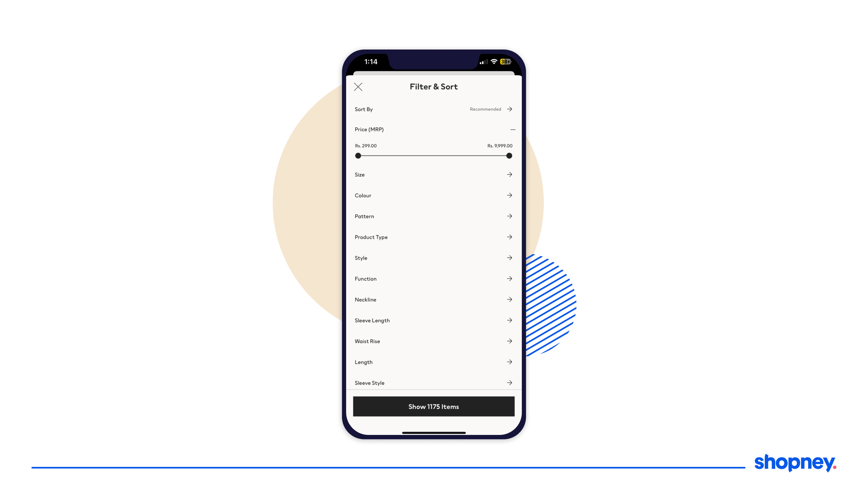Tap the Price MRP section label
This screenshot has width=868, height=489.
(369, 129)
